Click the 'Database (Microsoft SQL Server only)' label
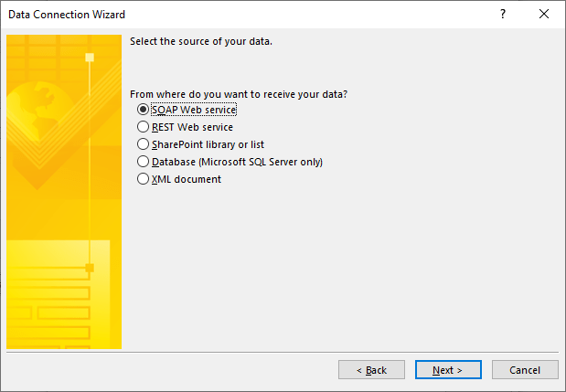The width and height of the screenshot is (566, 392). click(237, 162)
